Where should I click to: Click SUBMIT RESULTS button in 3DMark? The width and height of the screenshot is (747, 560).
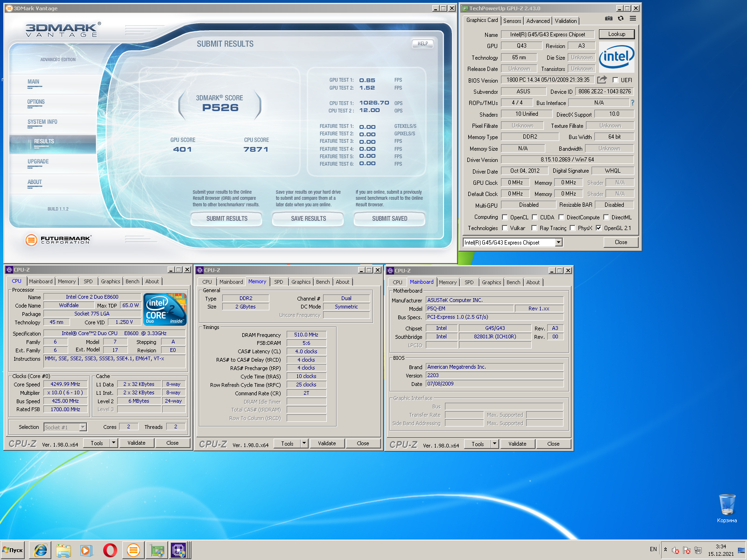pos(227,218)
